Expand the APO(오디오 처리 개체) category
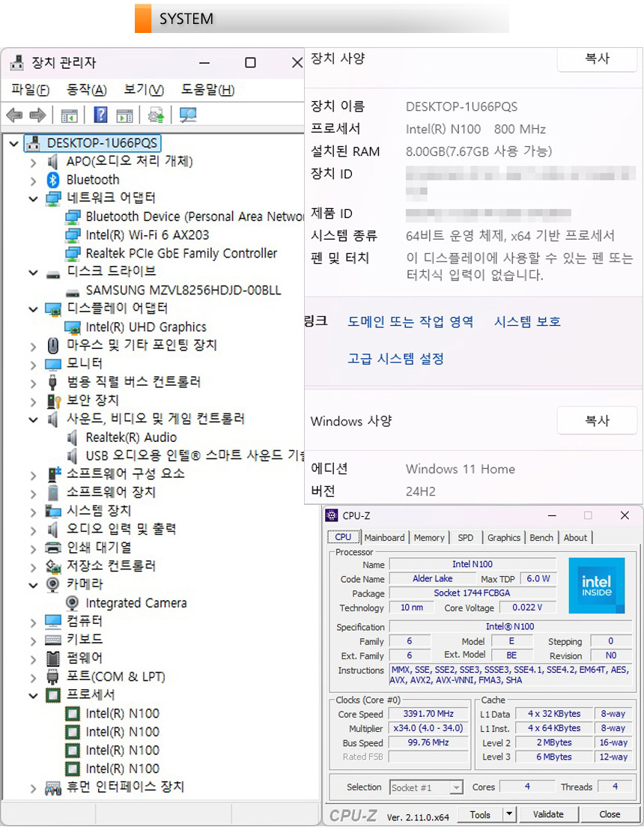 tap(34, 162)
